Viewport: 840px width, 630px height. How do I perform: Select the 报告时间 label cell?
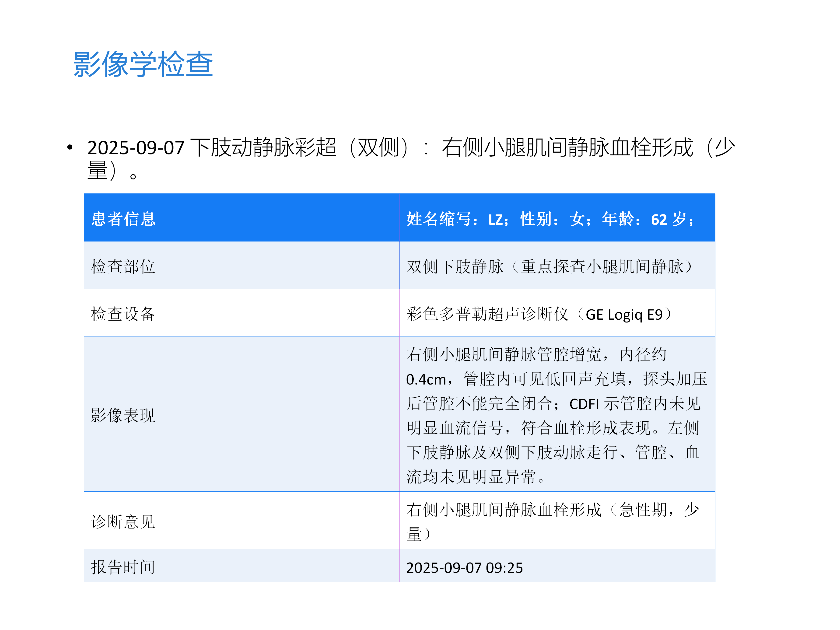tap(123, 567)
